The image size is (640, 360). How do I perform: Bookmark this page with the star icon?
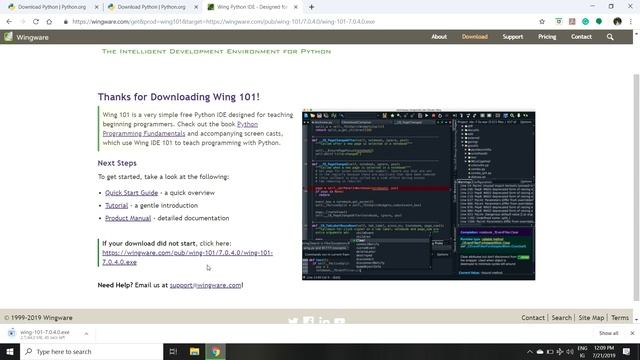point(542,22)
